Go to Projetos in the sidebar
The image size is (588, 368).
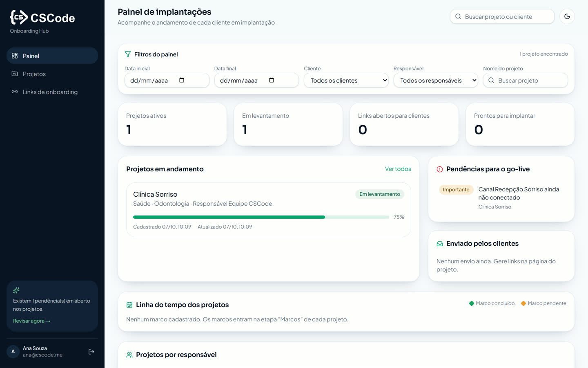(x=52, y=74)
